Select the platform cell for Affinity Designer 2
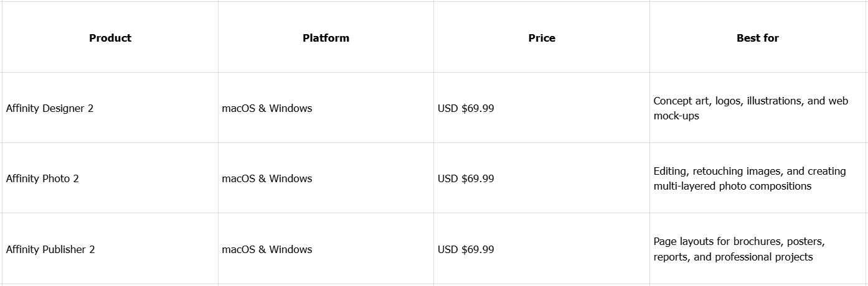This screenshot has height=286, width=868. (x=267, y=108)
